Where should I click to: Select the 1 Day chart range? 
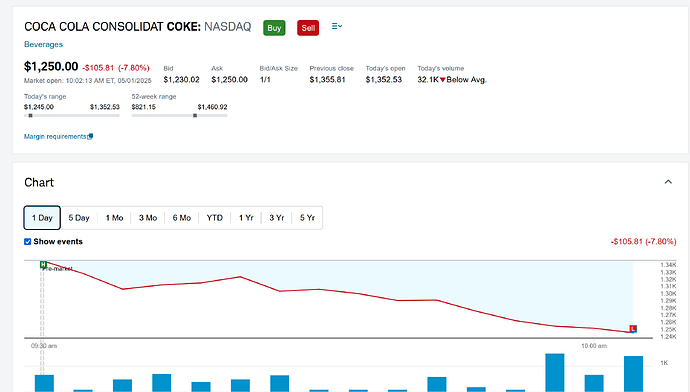(42, 218)
